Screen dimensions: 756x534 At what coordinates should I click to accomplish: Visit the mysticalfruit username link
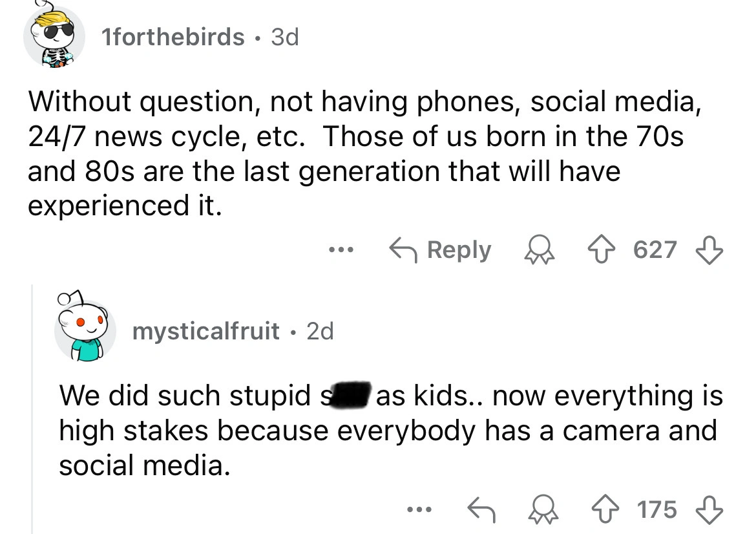point(205,332)
